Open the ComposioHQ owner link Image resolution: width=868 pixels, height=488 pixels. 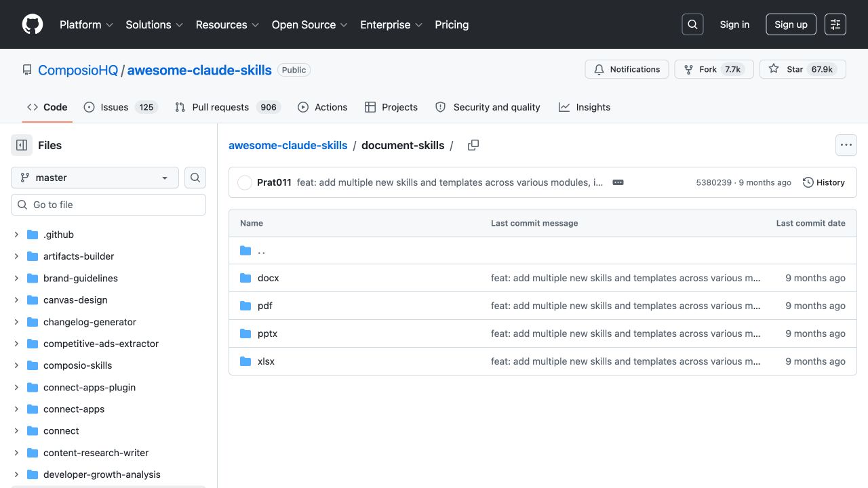click(x=78, y=70)
